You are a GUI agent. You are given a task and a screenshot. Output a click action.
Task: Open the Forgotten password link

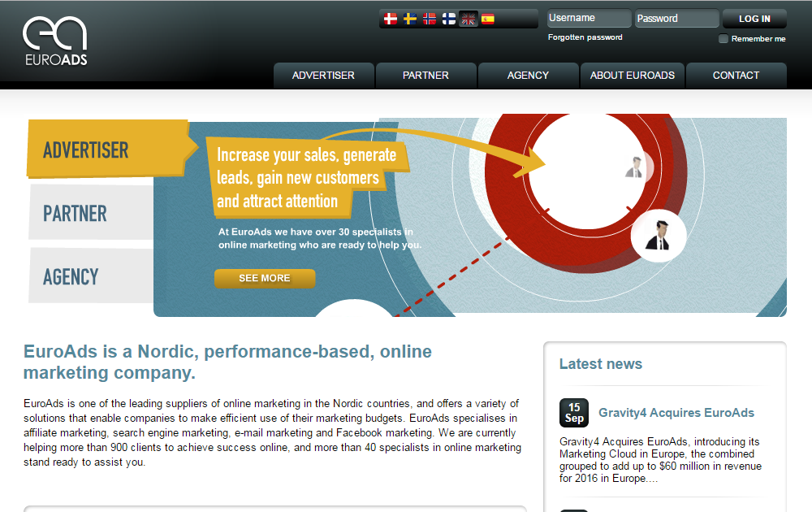[x=585, y=37]
